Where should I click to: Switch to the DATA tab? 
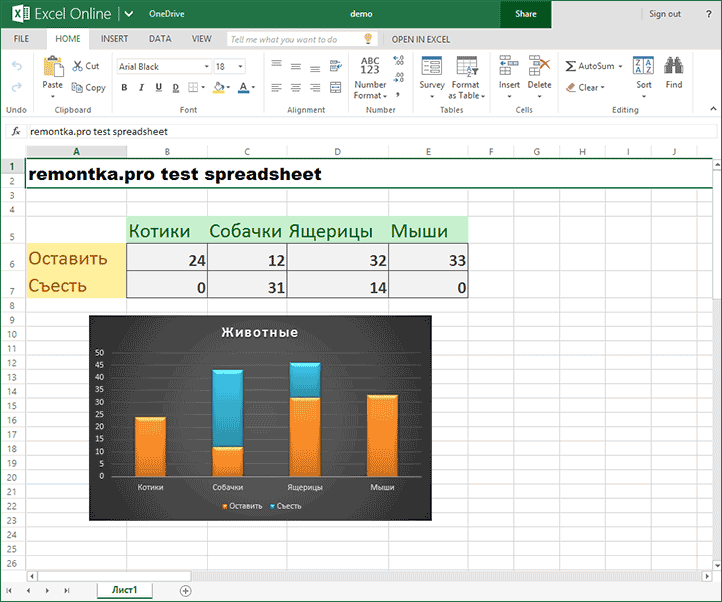pyautogui.click(x=160, y=39)
